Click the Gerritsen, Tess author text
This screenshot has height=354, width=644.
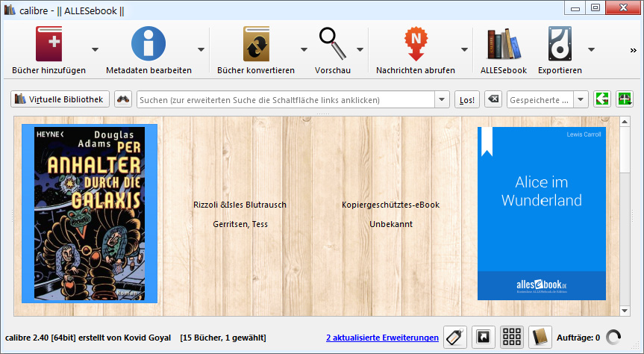tap(240, 224)
